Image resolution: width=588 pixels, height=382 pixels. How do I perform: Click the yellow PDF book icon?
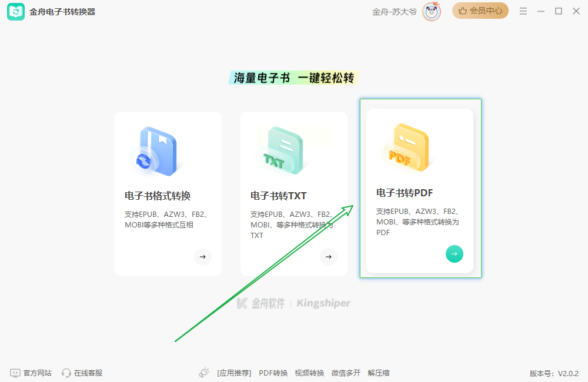coord(409,148)
